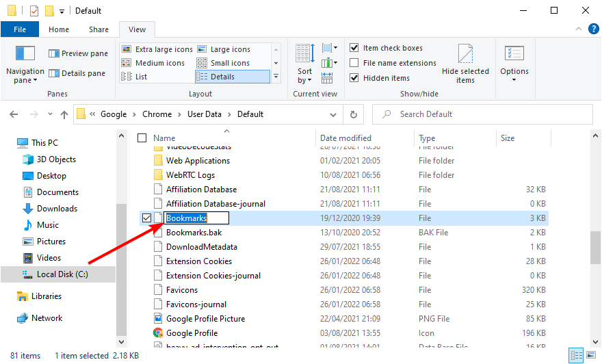Viewport: 602px width, 364px height.
Task: Collapse the ribbon with the chevron
Action: (579, 29)
